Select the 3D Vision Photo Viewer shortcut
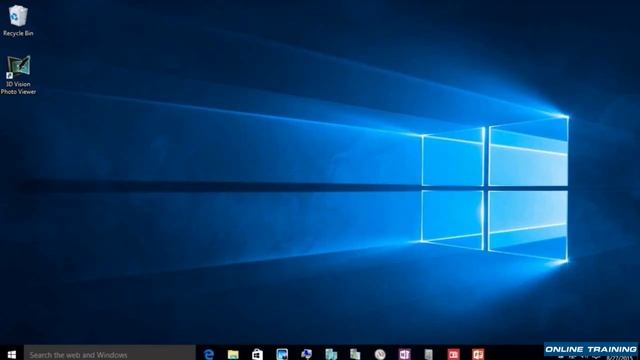This screenshot has height=360, width=640. point(18,75)
